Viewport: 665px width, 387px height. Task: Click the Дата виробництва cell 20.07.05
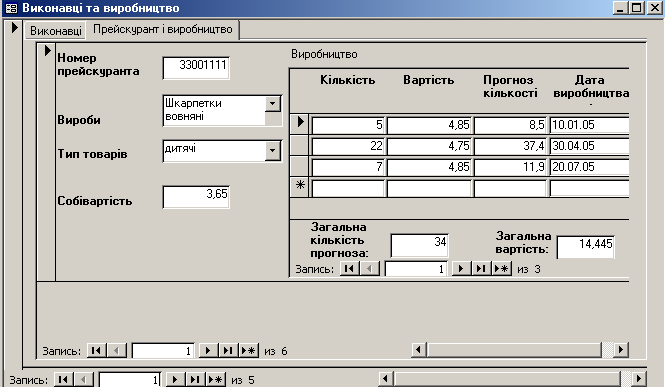590,167
